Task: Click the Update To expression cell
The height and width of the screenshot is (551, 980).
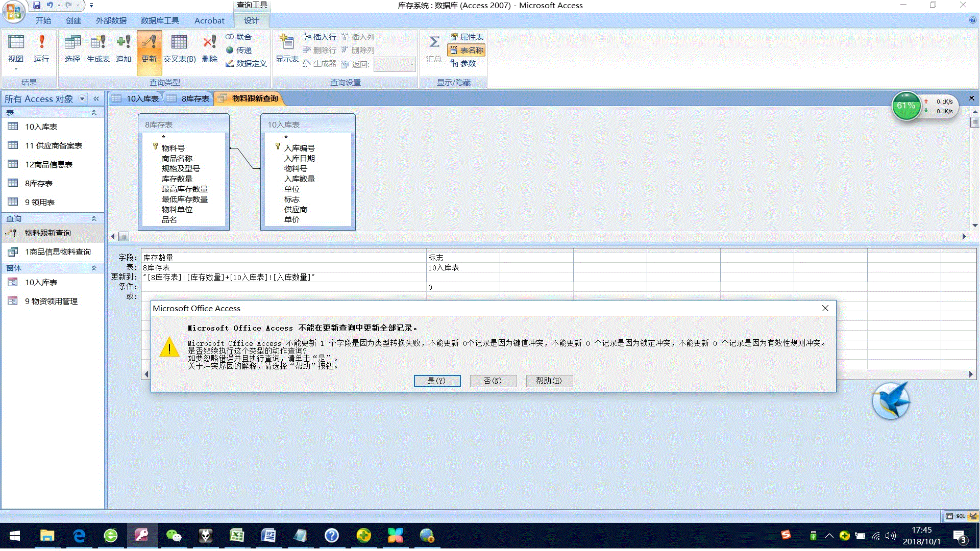Action: click(284, 277)
